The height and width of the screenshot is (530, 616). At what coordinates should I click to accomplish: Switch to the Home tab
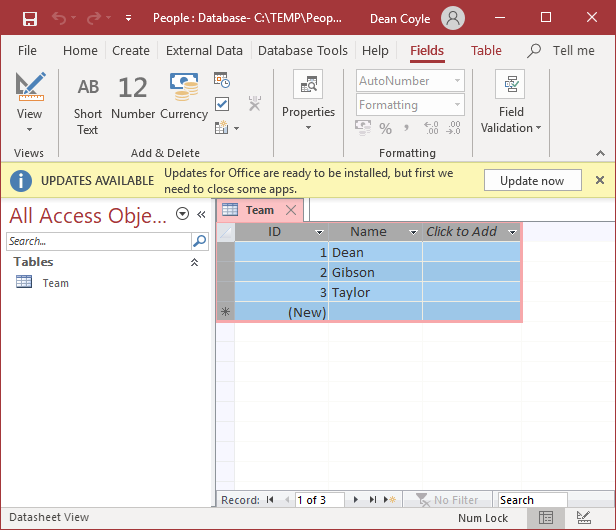[80, 51]
